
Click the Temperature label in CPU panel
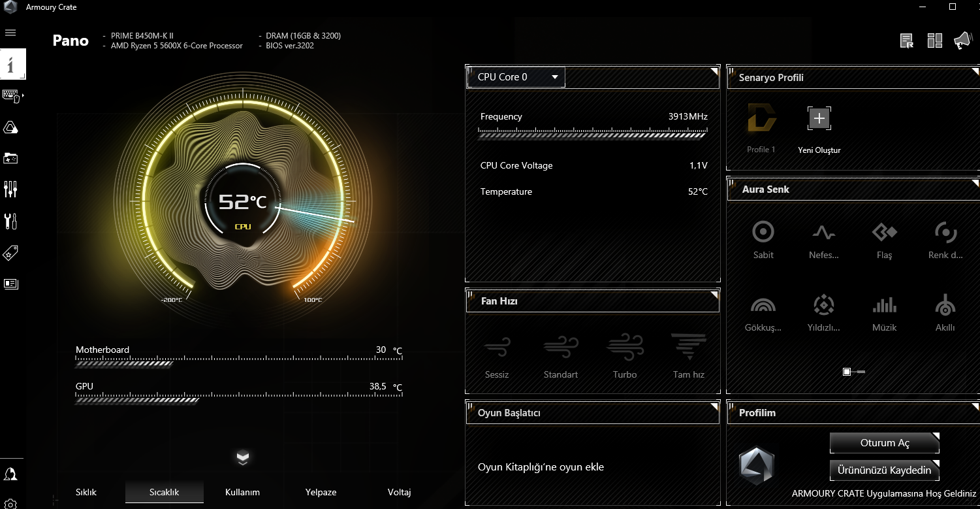click(x=506, y=191)
